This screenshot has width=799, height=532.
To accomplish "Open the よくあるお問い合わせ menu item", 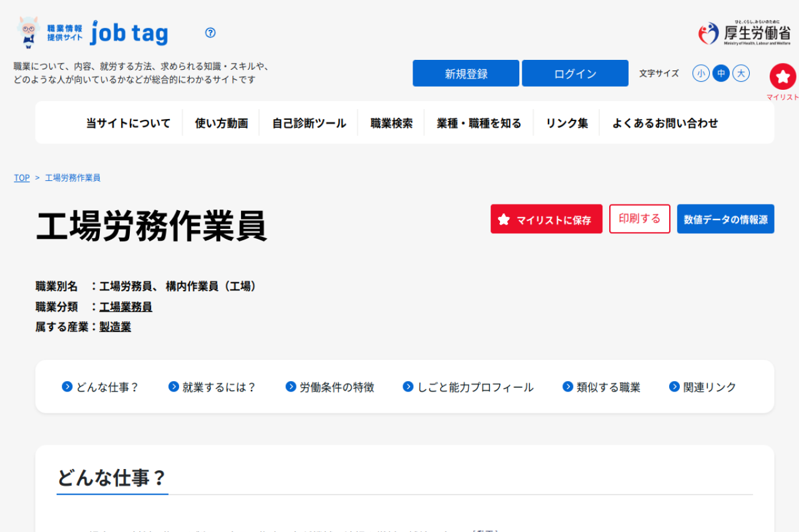I will point(665,123).
